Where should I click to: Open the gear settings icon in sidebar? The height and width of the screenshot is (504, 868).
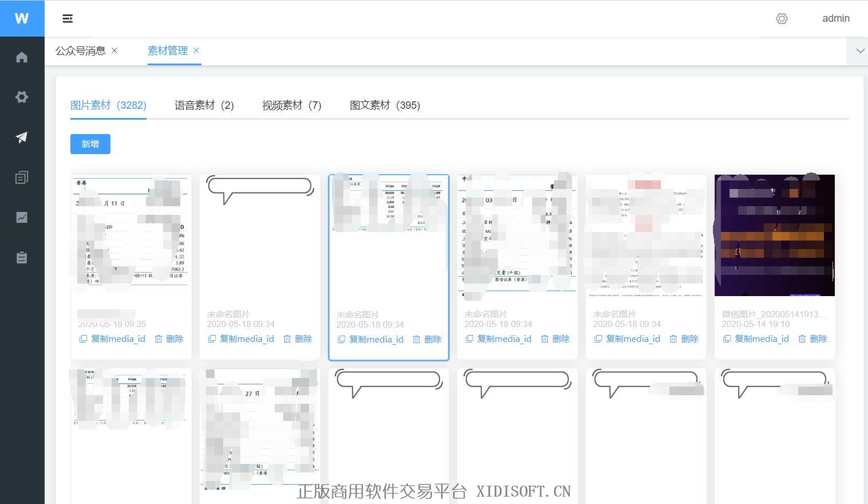(x=22, y=97)
